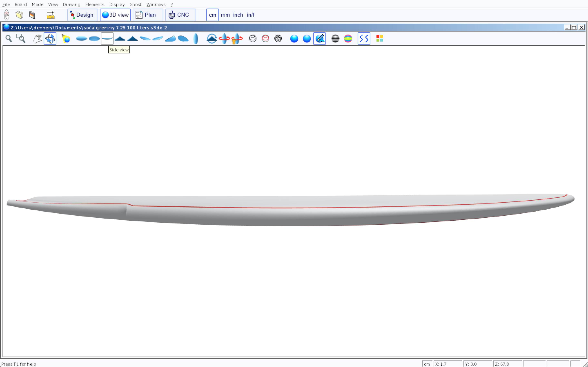Click the rainbow colored sphere icon
Image resolution: width=588 pixels, height=367 pixels.
point(348,39)
